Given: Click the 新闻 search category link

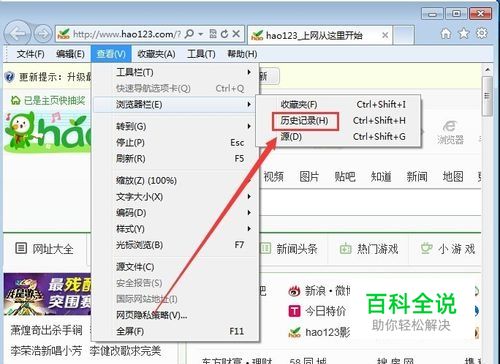Looking at the screenshot, I should 417,176.
